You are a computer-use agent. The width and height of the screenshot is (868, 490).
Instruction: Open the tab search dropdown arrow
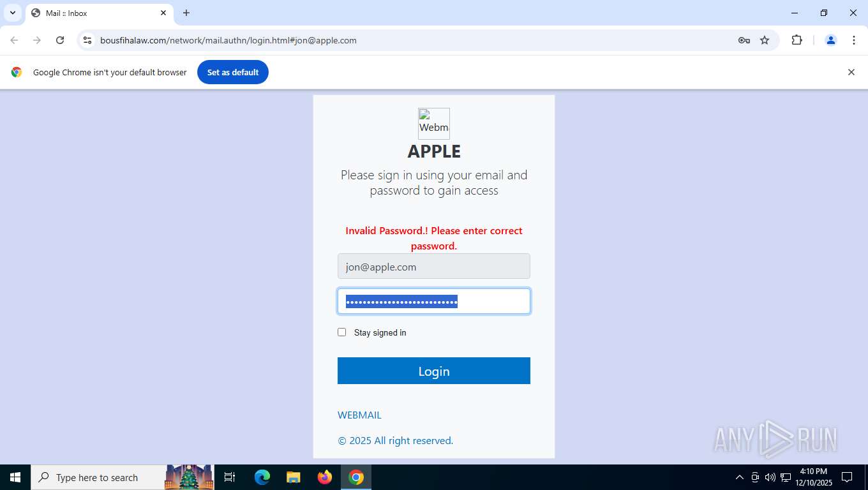[x=12, y=13]
